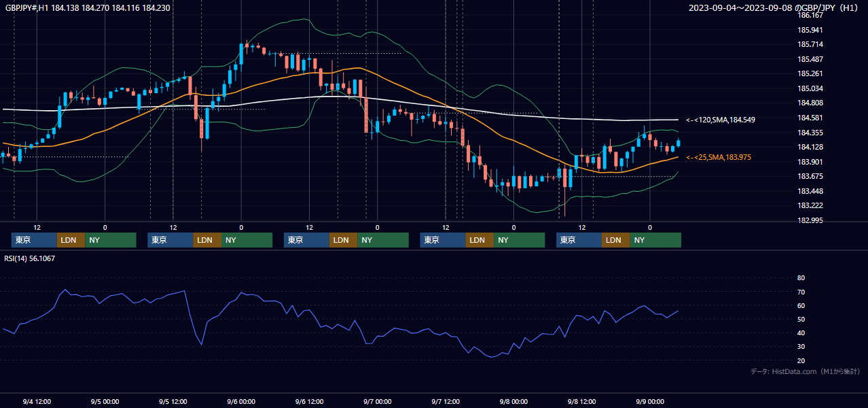Click price axis label 185.714
The width and height of the screenshot is (868, 408).
[810, 44]
